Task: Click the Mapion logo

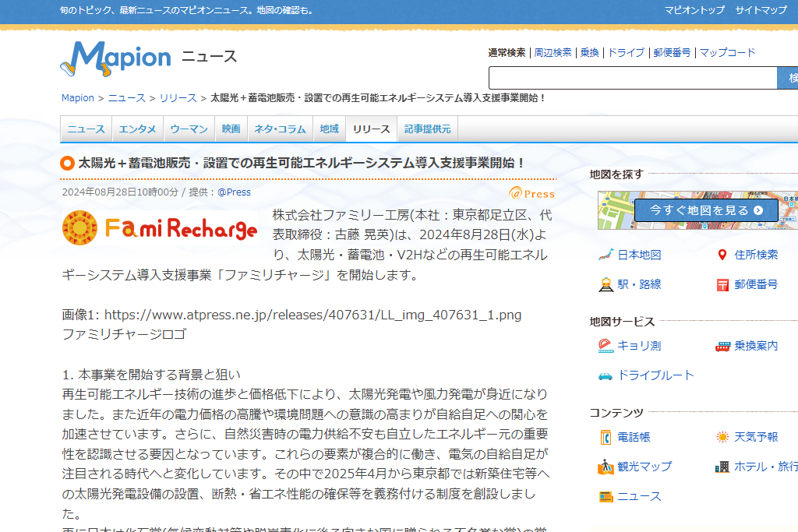Action: coord(115,58)
